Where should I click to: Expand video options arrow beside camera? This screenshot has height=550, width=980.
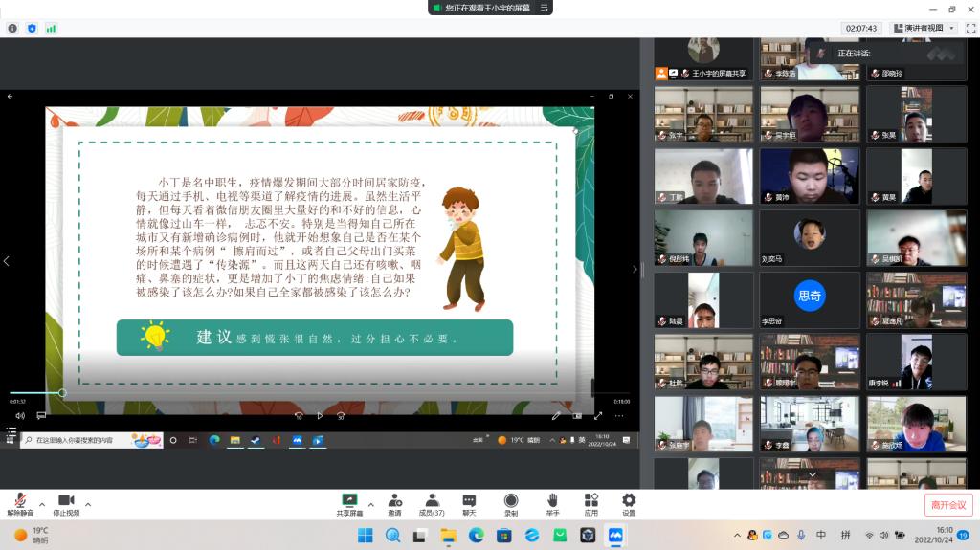click(x=88, y=504)
